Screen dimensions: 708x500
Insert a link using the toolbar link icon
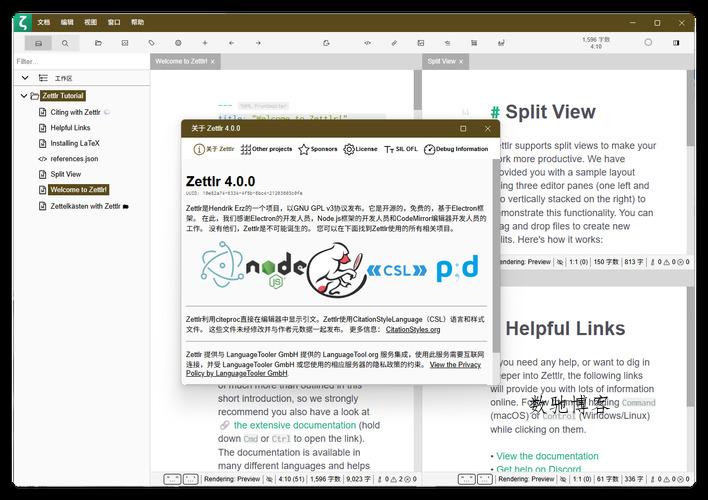(394, 43)
